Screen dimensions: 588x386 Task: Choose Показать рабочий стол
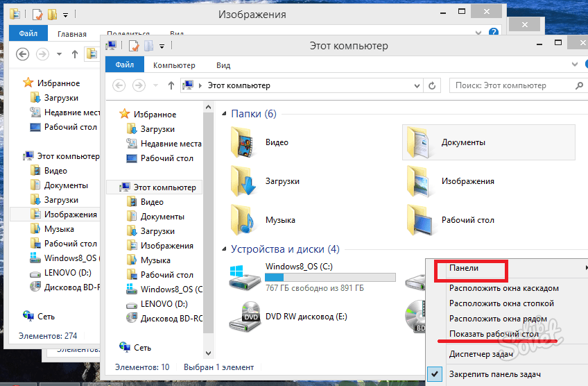494,334
